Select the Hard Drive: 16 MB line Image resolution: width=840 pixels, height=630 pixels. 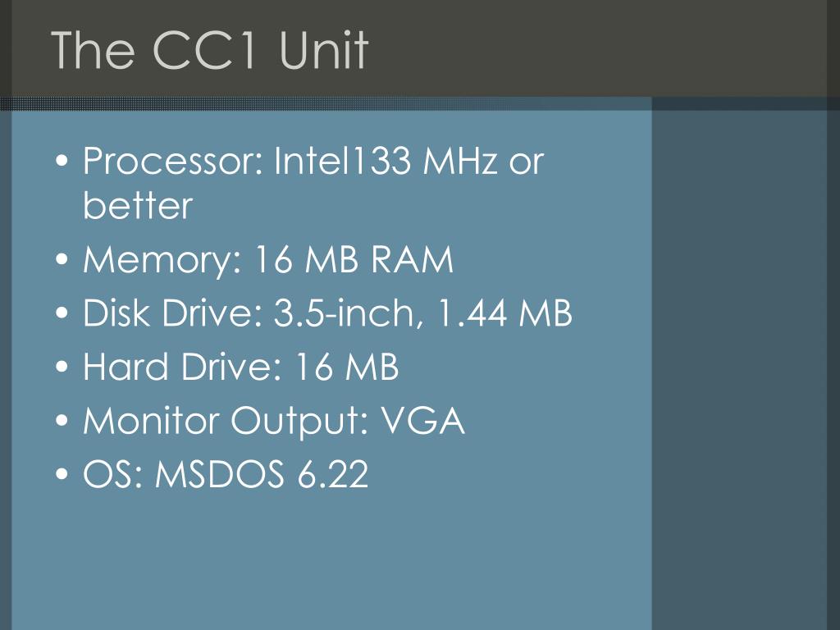(x=240, y=367)
